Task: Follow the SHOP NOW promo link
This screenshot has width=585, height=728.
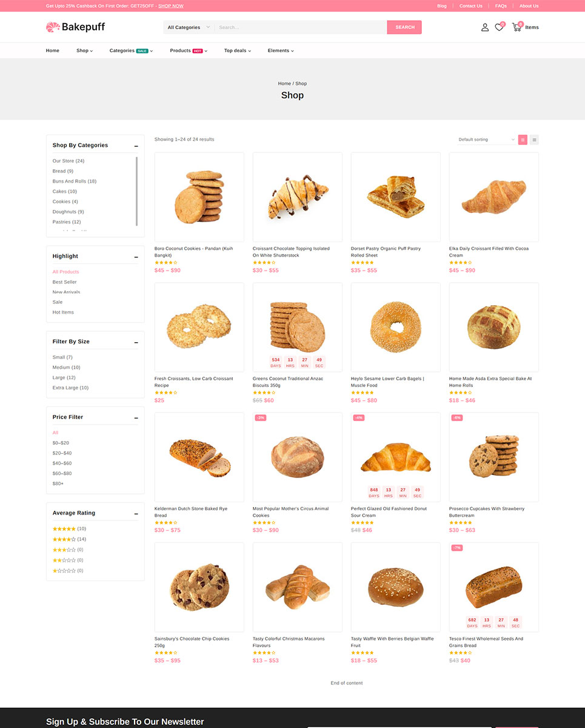Action: point(171,6)
